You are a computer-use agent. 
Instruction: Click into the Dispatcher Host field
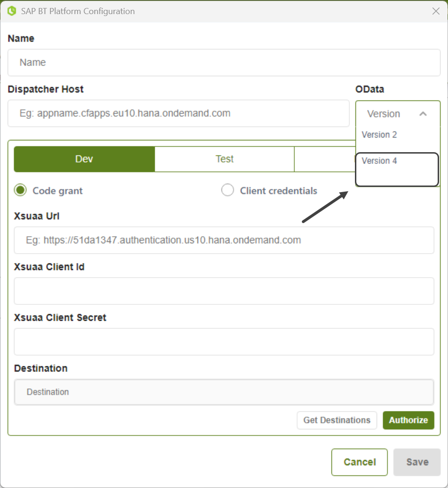tap(178, 113)
